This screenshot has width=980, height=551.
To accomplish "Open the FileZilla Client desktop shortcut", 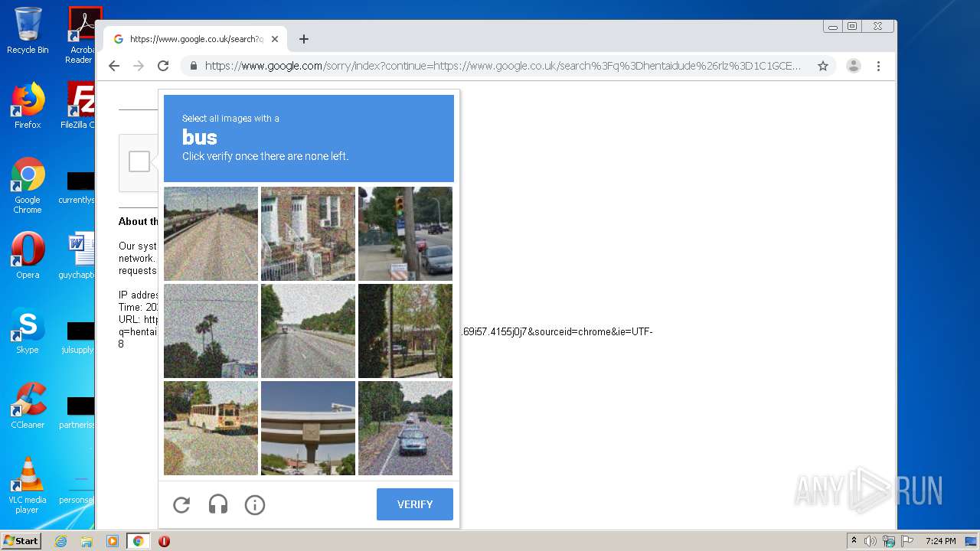I will [x=80, y=106].
